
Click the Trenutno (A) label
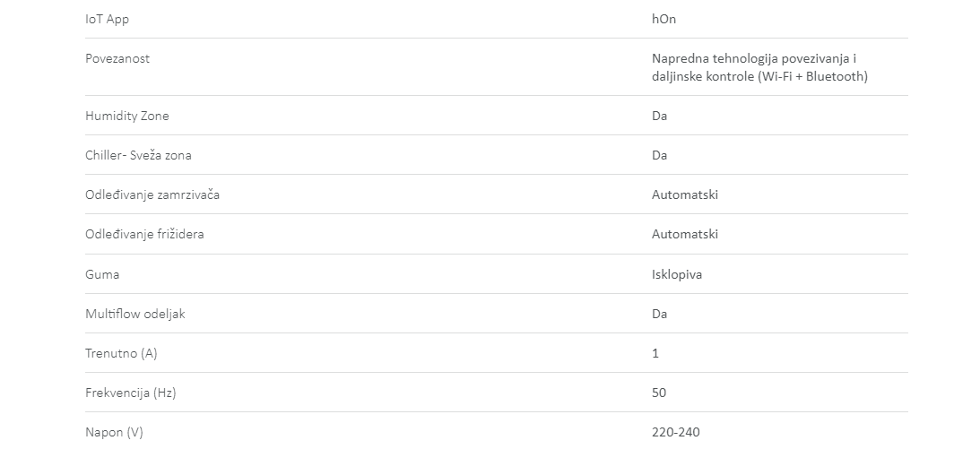121,353
